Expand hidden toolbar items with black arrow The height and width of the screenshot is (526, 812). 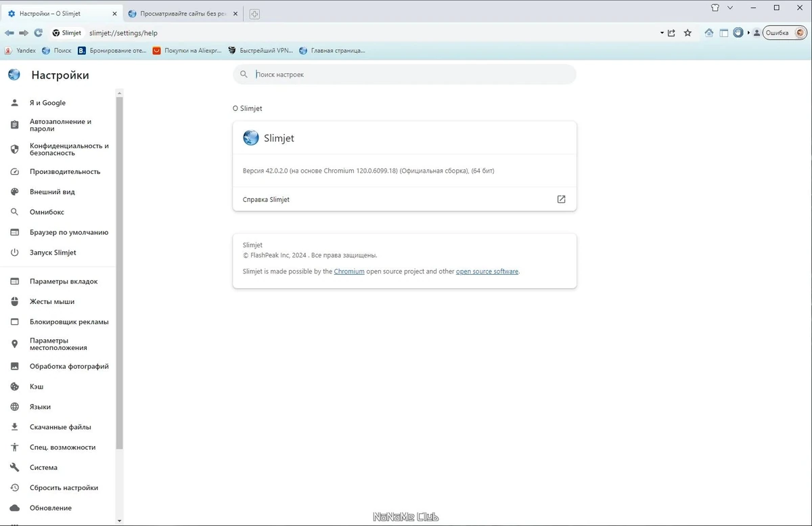pos(748,32)
